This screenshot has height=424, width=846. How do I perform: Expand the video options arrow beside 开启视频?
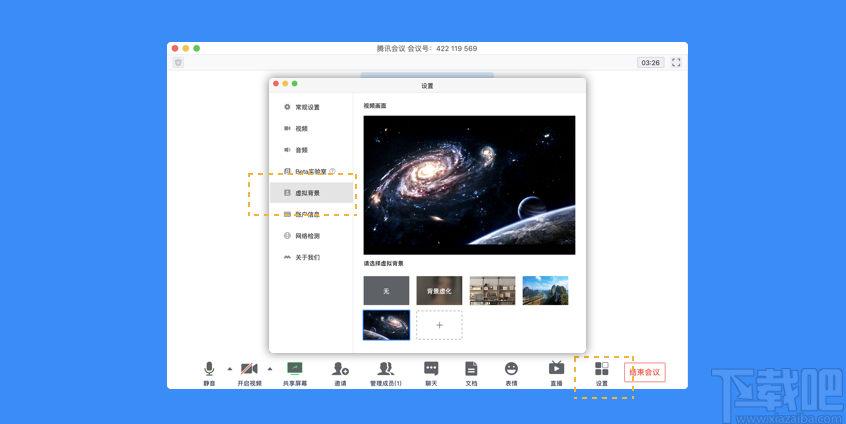[270, 369]
